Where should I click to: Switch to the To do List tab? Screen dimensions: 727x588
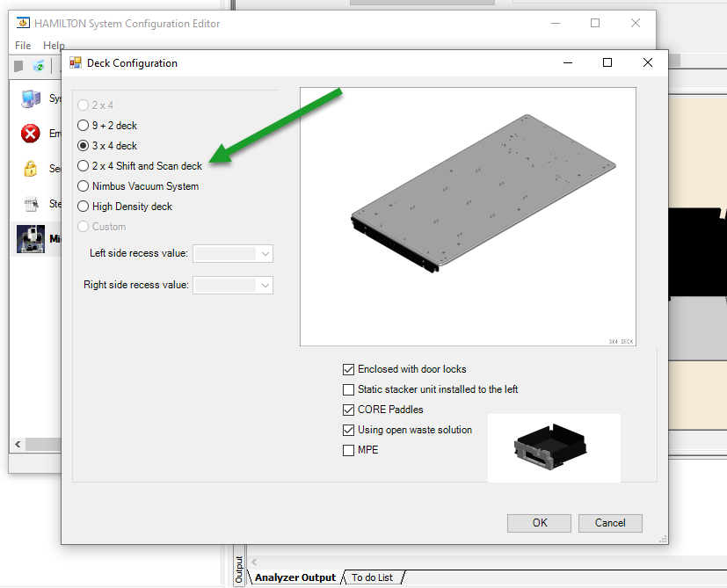(373, 577)
